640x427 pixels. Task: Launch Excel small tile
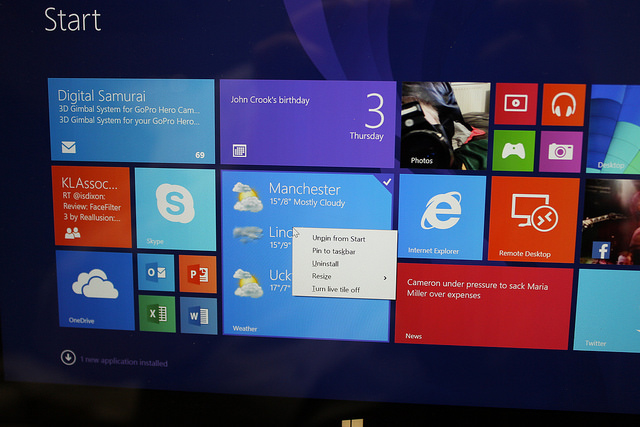[x=157, y=314]
